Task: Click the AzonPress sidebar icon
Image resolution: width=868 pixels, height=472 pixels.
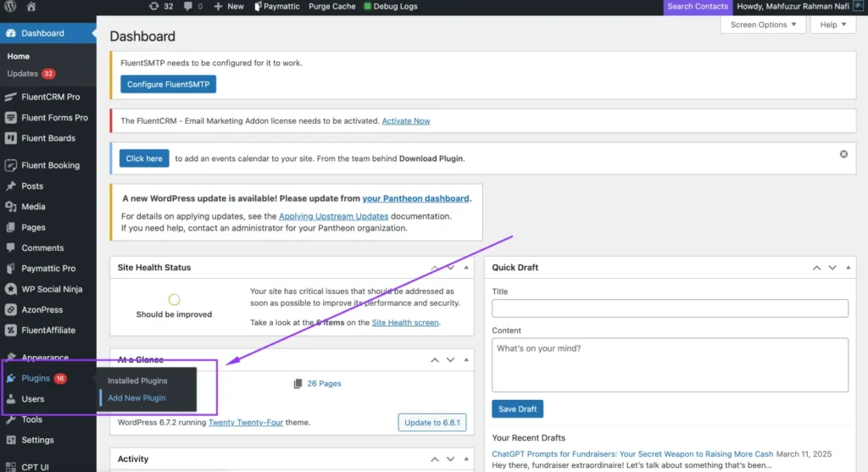Action: [10, 310]
